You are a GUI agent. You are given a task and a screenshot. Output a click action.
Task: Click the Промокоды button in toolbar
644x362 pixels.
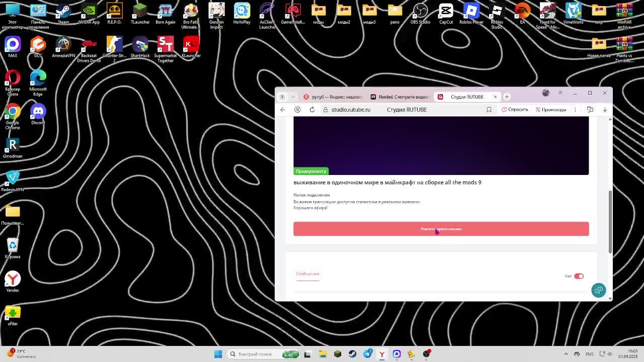[x=551, y=110]
